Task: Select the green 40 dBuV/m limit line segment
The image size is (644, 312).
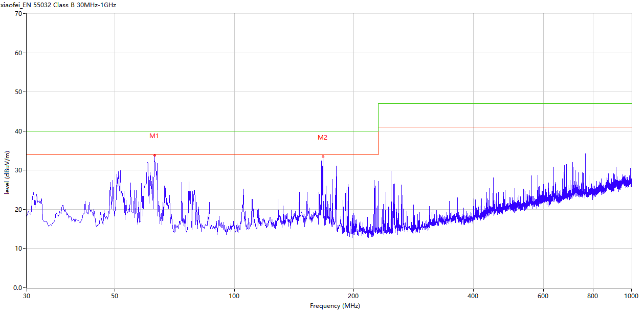Action: coord(202,131)
